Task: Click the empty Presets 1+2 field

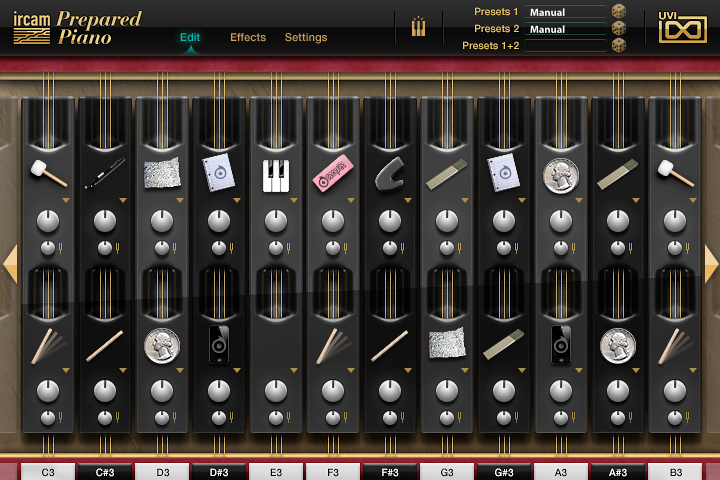Action: (x=565, y=45)
